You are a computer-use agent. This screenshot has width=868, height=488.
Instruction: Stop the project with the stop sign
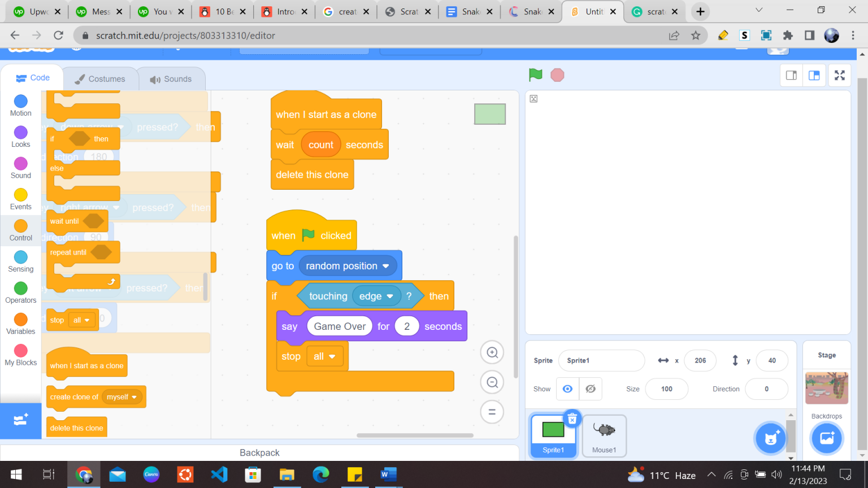557,75
